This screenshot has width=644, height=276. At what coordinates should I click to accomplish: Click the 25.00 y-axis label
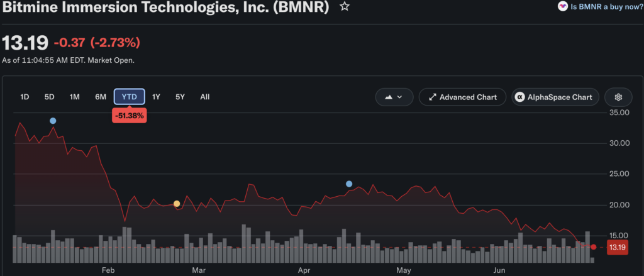(x=621, y=174)
